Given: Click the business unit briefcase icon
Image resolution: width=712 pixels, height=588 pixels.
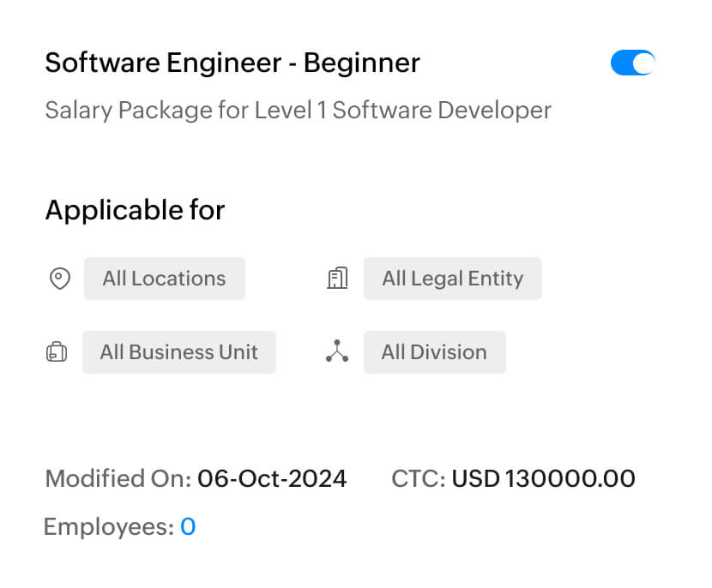Looking at the screenshot, I should [x=57, y=352].
